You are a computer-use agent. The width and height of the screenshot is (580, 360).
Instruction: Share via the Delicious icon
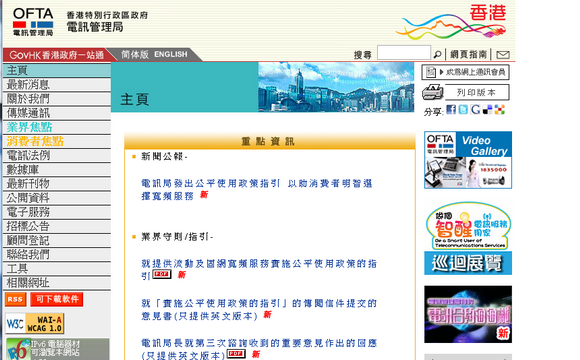pos(488,110)
